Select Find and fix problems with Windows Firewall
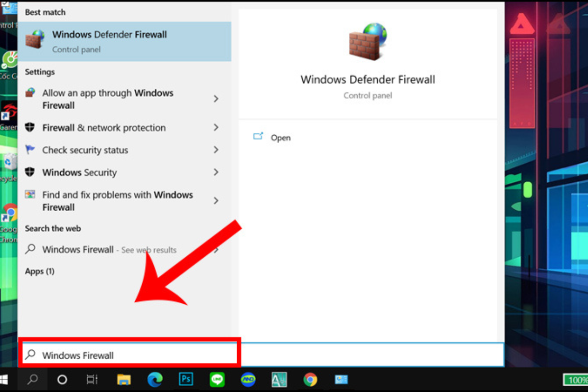588x392 pixels. [x=124, y=201]
